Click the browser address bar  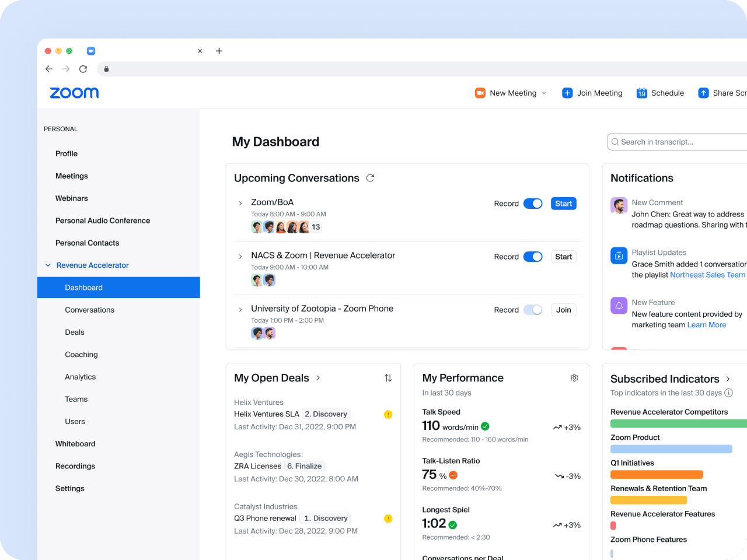422,69
